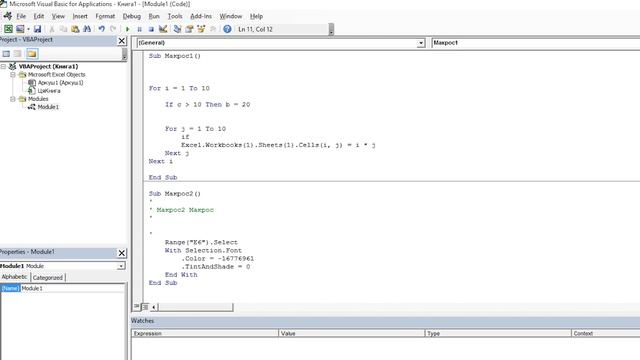The width and height of the screenshot is (640, 360).
Task: Open the Add-Ins menu
Action: pyautogui.click(x=201, y=16)
